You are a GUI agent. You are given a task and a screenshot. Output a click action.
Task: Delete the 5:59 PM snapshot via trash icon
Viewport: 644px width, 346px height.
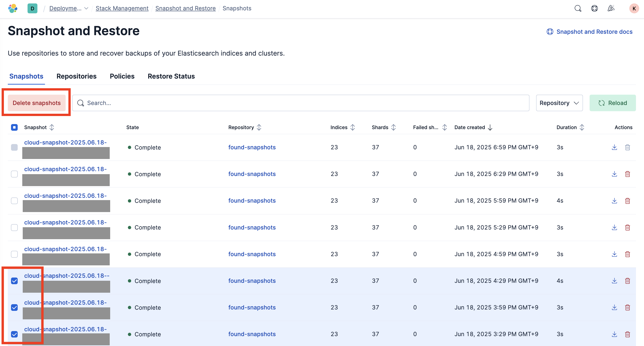pyautogui.click(x=627, y=201)
